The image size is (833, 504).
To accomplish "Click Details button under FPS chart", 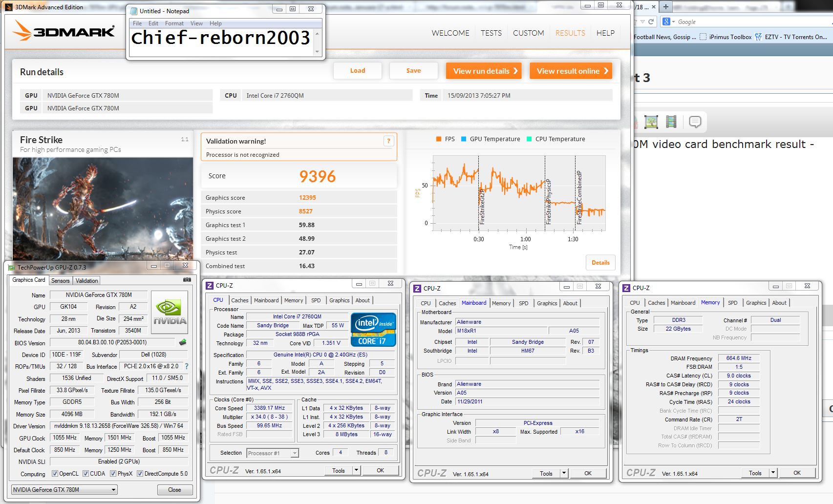I will pyautogui.click(x=600, y=262).
